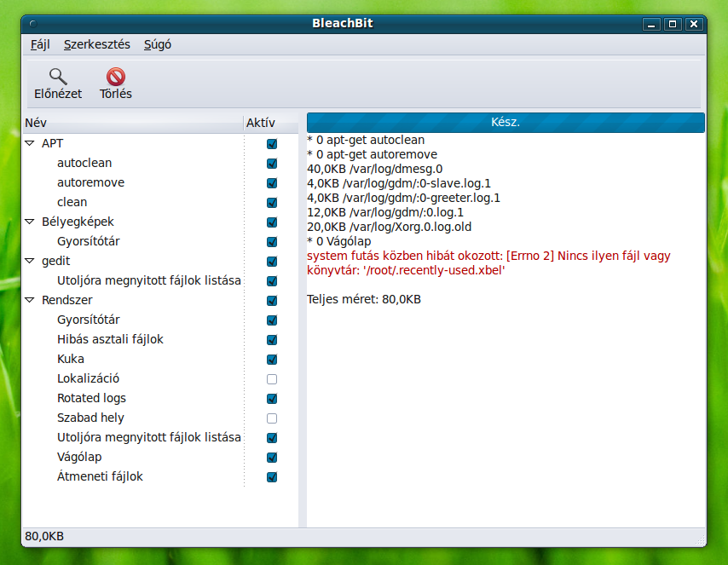The width and height of the screenshot is (728, 565).
Task: Open the Súgó menu
Action: (x=158, y=44)
